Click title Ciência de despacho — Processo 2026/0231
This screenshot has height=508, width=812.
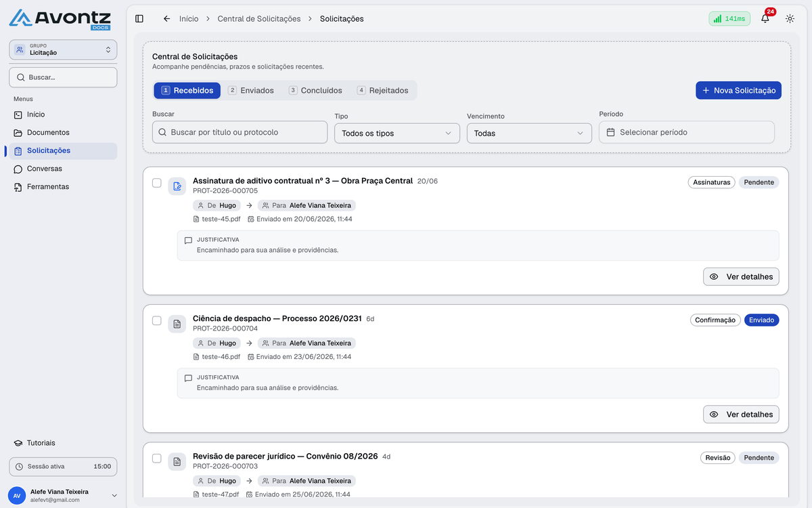pos(277,318)
